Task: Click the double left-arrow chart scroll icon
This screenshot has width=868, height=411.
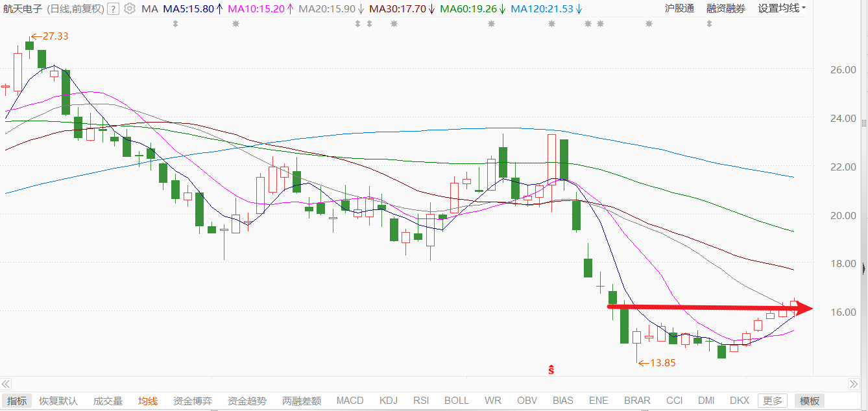Action: click(7, 384)
